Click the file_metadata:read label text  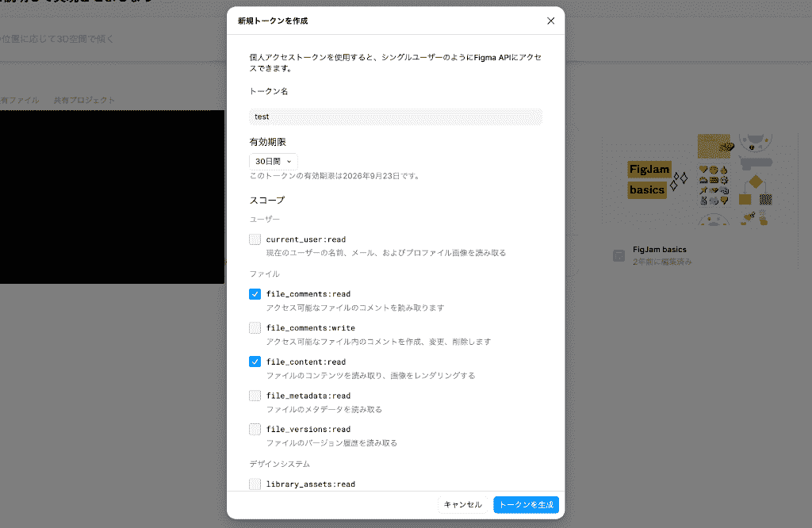coord(308,396)
